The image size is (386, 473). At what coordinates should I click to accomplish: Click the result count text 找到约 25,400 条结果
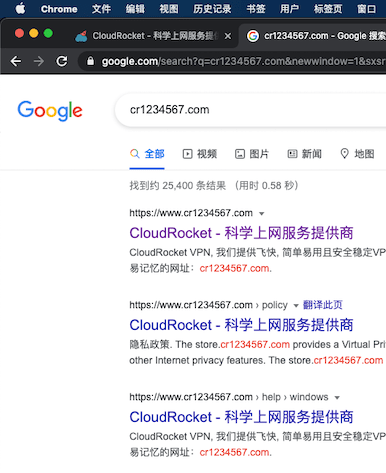(178, 185)
